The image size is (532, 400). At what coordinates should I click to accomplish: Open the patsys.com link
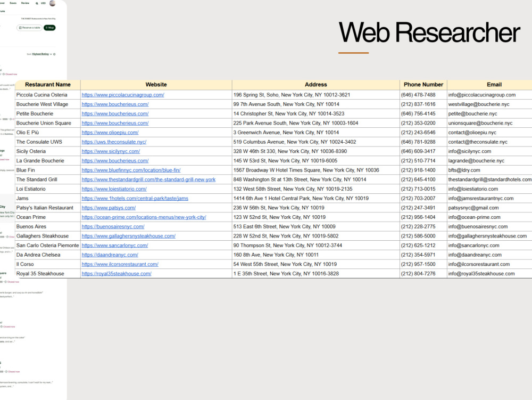109,208
